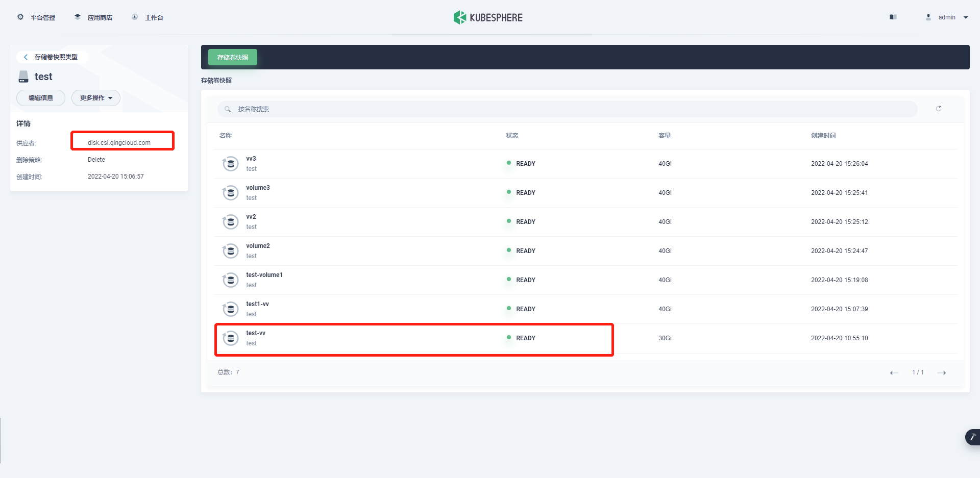This screenshot has height=478, width=980.
Task: Click the vv2 snapshot icon
Action: pyautogui.click(x=231, y=222)
